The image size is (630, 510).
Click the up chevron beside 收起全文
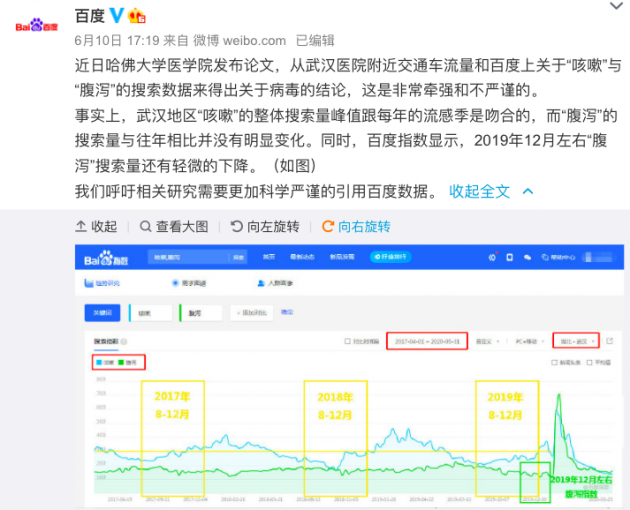528,192
